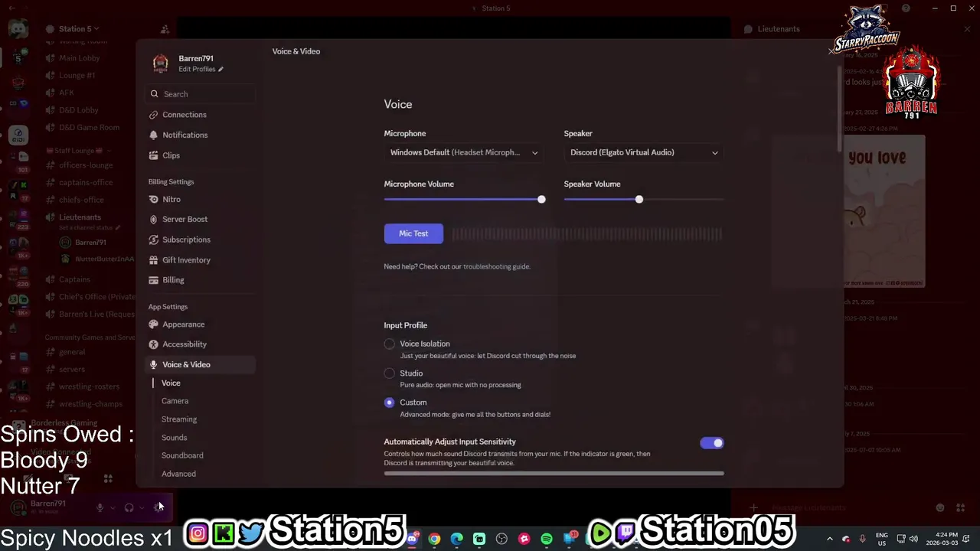Open the taskbar volume control
Image resolution: width=980 pixels, height=551 pixels.
click(x=913, y=539)
